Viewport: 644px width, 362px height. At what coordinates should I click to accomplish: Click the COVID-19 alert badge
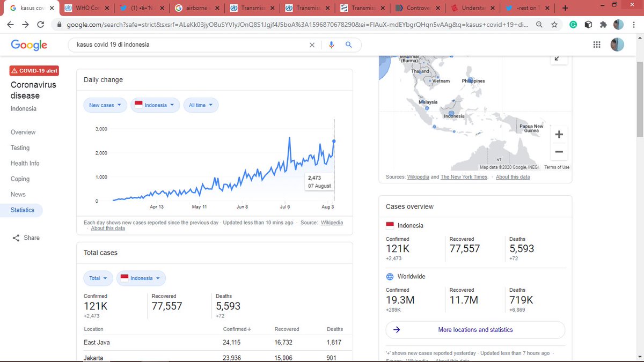(x=34, y=71)
